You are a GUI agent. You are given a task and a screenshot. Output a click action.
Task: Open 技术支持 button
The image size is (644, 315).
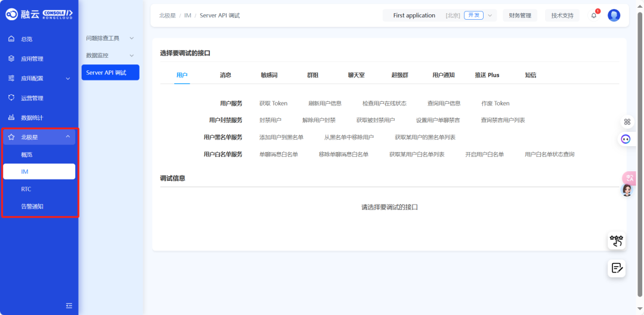tap(562, 16)
